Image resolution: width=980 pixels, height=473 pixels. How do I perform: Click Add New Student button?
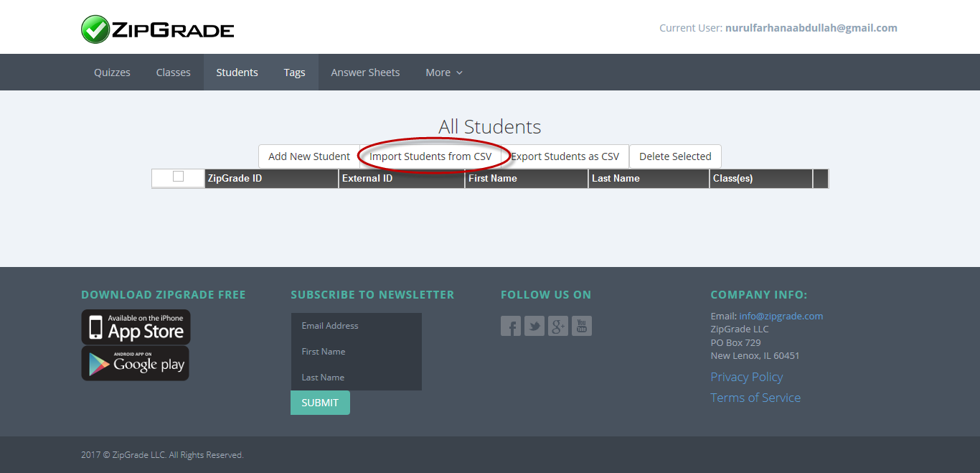click(309, 156)
